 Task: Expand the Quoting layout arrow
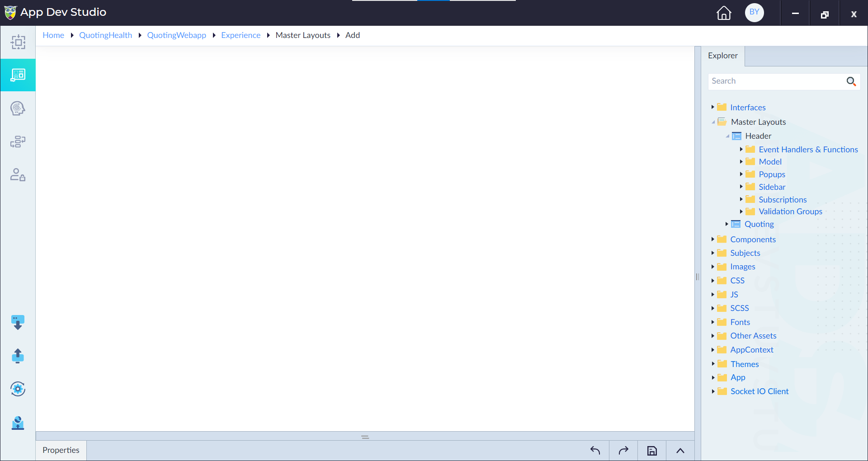tap(727, 224)
